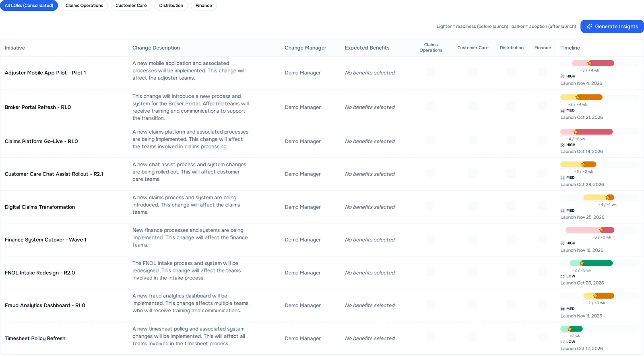644x357 pixels.
Task: Click the LOW risk dots icon for FNOL Intake Redesign
Action: tap(563, 277)
